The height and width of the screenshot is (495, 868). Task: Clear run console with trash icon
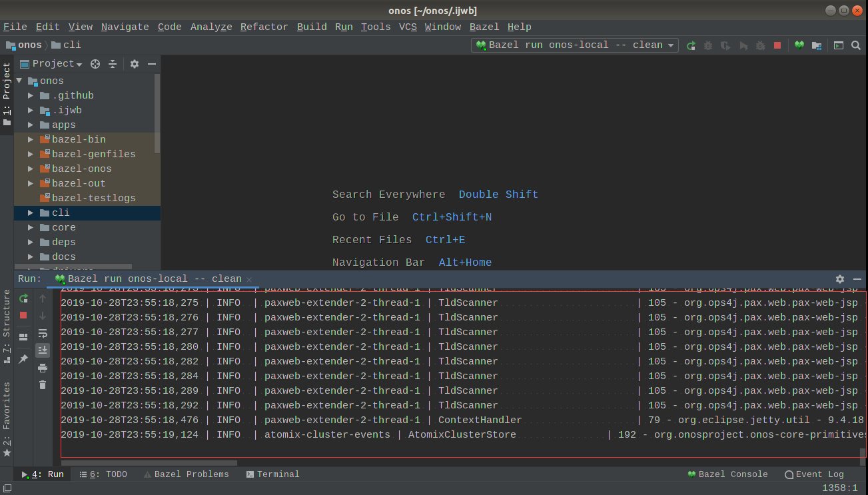click(x=43, y=385)
